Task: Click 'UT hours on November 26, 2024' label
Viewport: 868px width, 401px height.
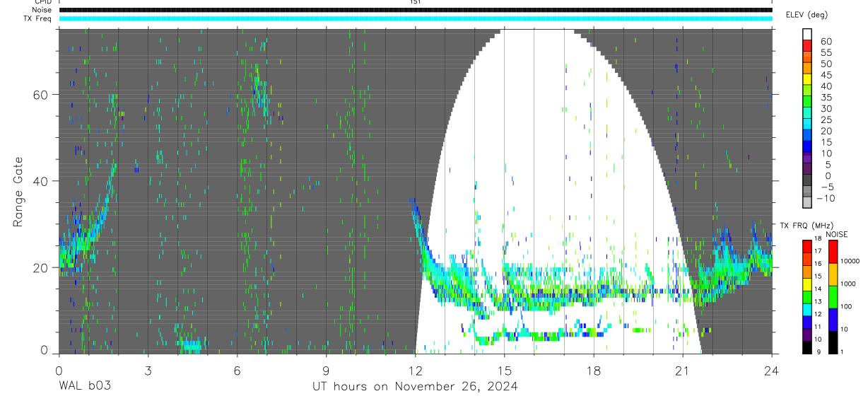Action: 415,387
